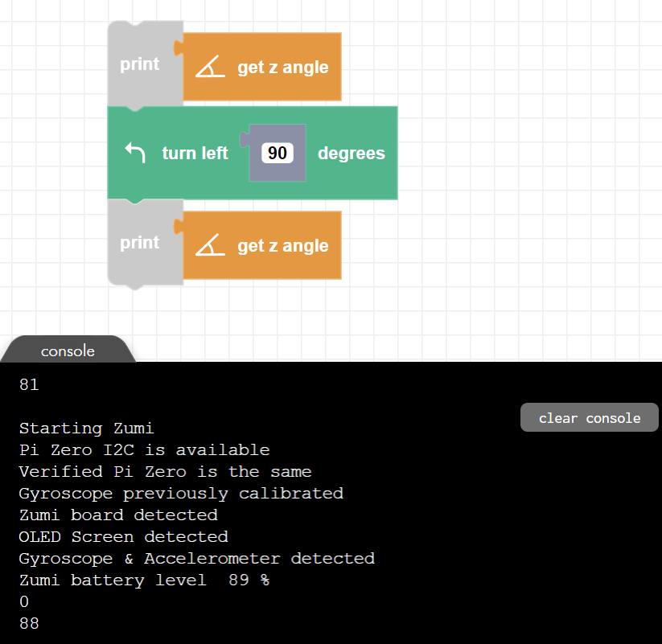The height and width of the screenshot is (644, 662).
Task: Click the "get z angle" text in the top orange block
Action: pyautogui.click(x=282, y=68)
